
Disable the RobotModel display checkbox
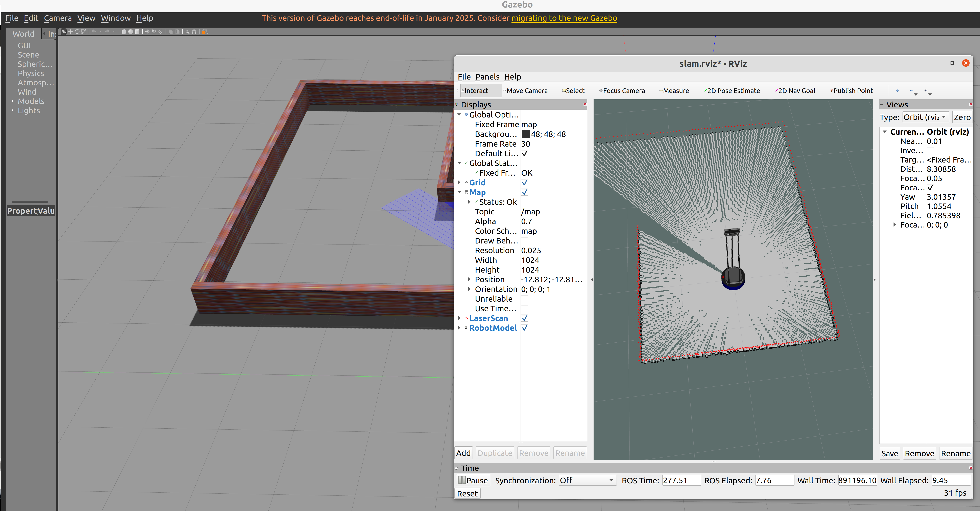525,328
